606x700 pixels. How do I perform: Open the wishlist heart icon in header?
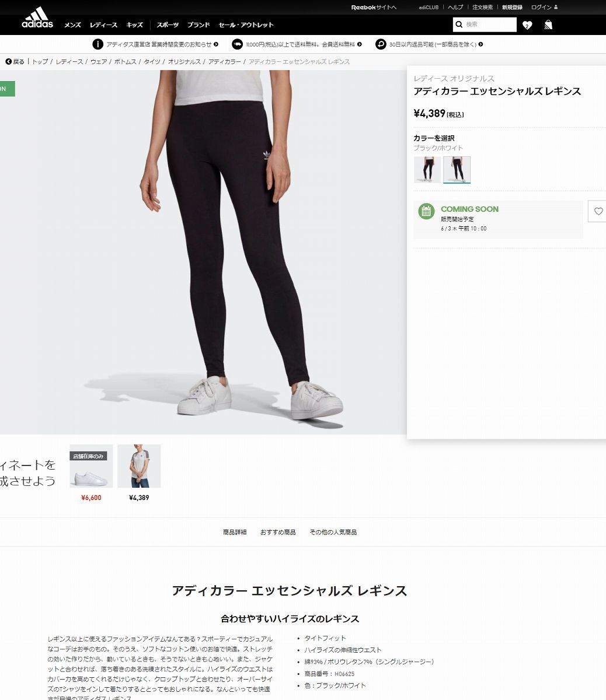(527, 25)
